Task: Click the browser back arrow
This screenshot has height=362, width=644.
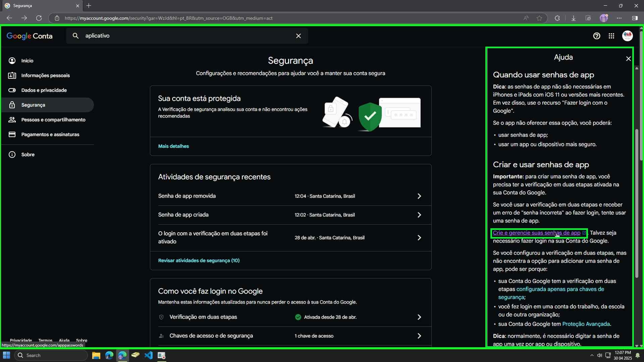Action: click(9, 18)
